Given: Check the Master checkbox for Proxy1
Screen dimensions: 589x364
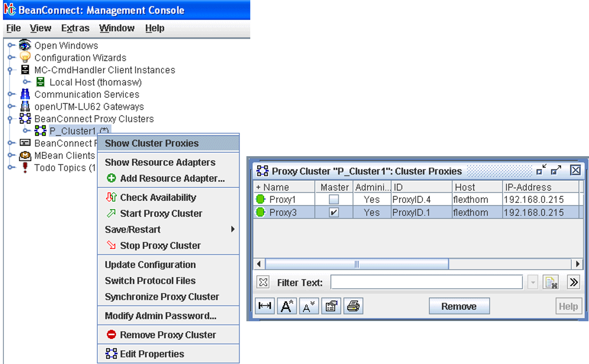Looking at the screenshot, I should coord(334,199).
